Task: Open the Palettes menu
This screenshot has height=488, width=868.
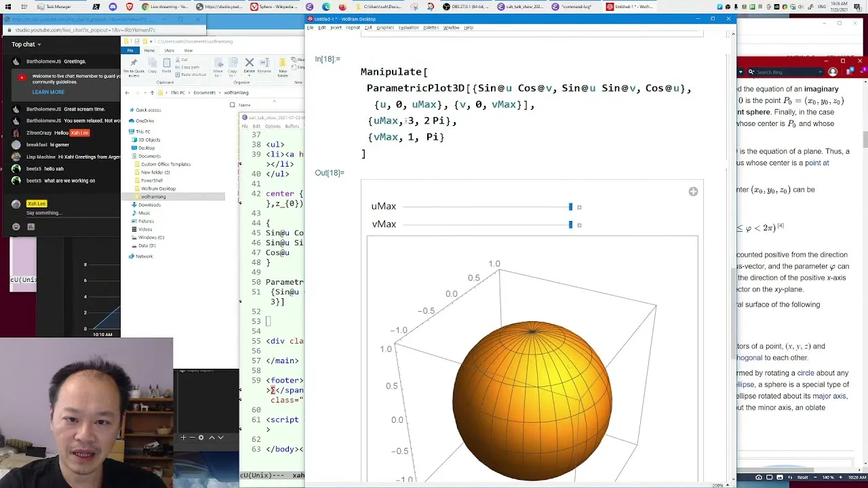Action: (431, 28)
